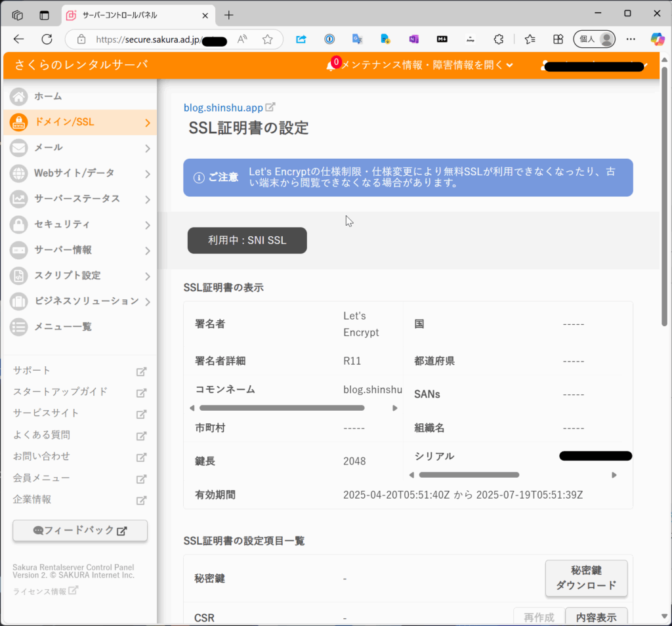This screenshot has height=626, width=672.
Task: Open the 1Password extension
Action: tap(329, 39)
